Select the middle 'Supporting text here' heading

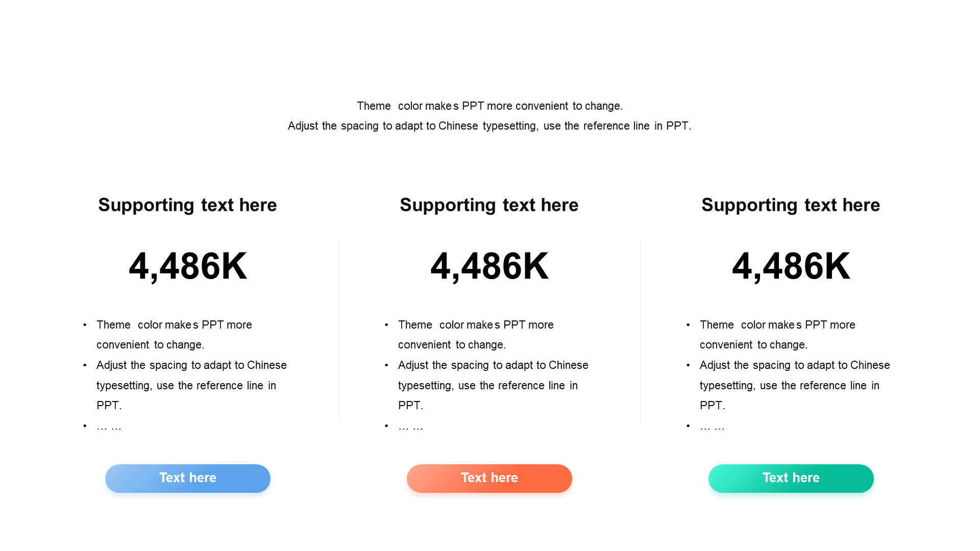(489, 205)
